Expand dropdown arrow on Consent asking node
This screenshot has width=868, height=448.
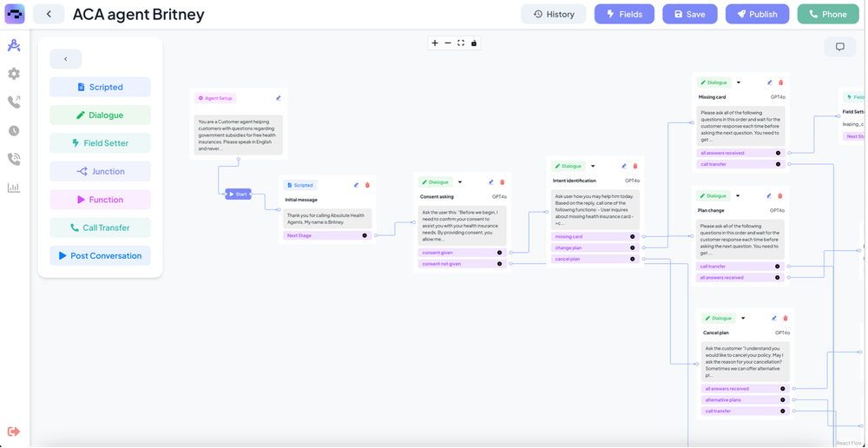pyautogui.click(x=459, y=182)
